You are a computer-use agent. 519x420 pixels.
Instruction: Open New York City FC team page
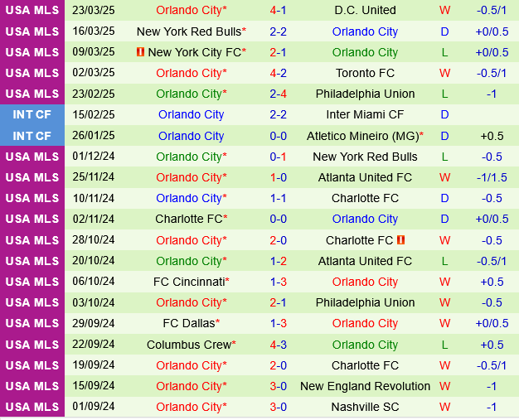point(195,52)
